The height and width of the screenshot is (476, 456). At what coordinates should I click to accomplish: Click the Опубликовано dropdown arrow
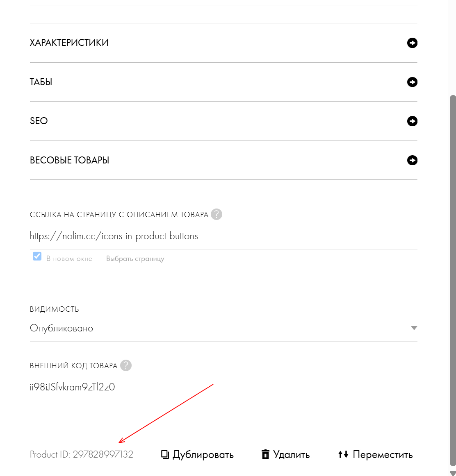tap(414, 328)
